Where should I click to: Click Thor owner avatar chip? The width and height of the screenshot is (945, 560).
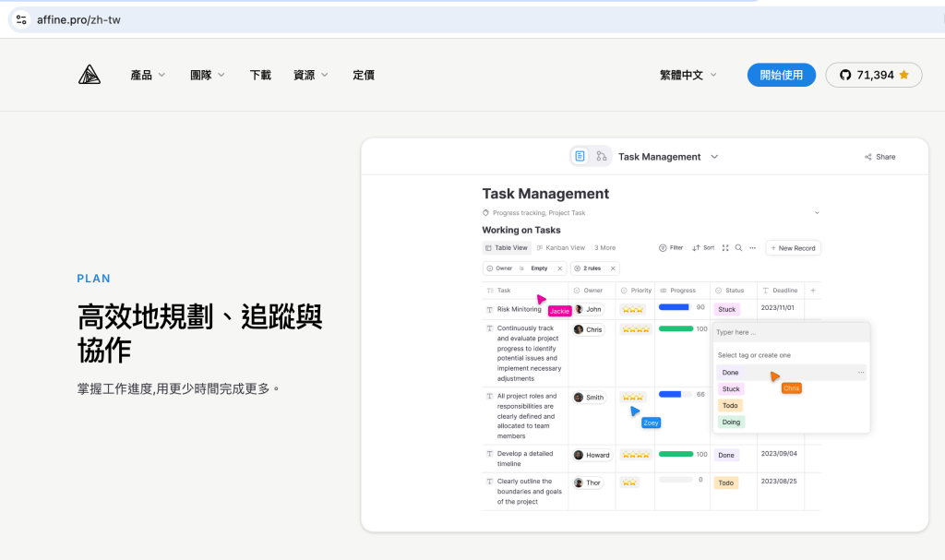pyautogui.click(x=588, y=483)
